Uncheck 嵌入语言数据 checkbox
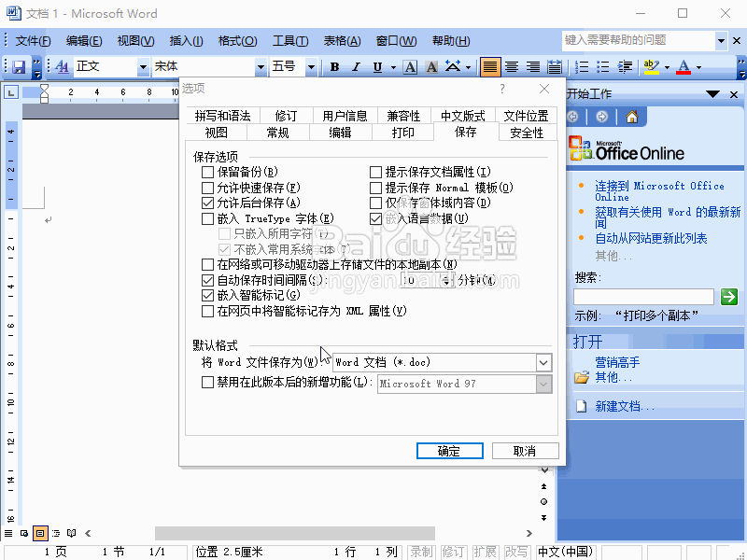Image resolution: width=747 pixels, height=560 pixels. (376, 219)
